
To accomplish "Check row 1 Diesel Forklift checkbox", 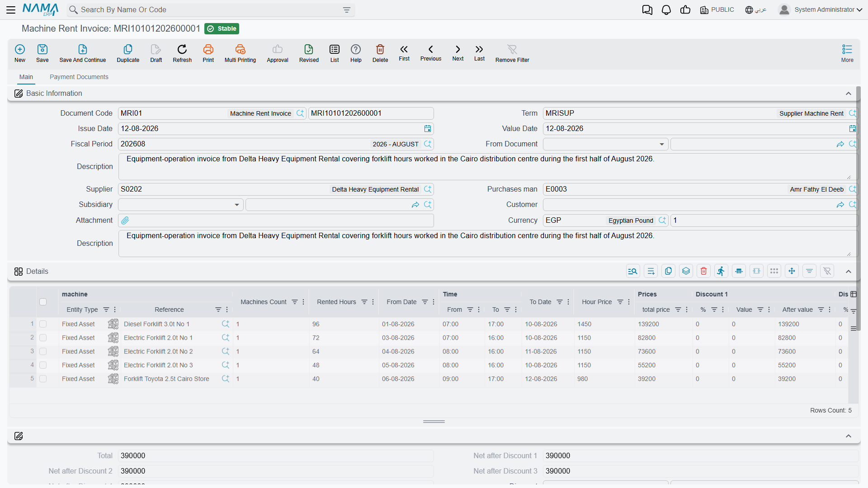I will [43, 324].
